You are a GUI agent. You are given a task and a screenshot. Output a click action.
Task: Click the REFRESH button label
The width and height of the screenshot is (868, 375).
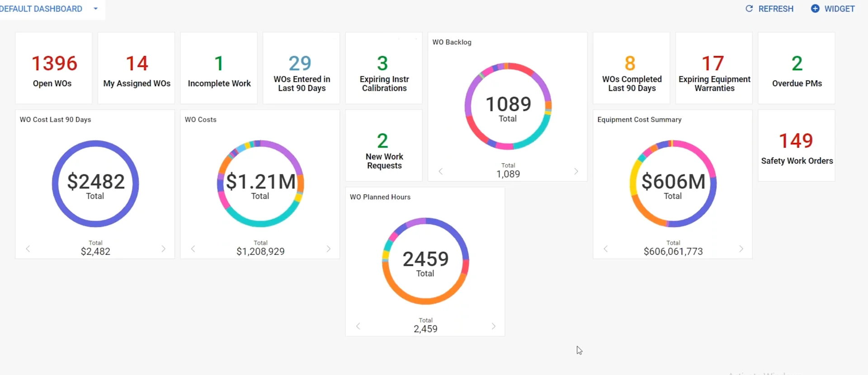[x=776, y=9]
